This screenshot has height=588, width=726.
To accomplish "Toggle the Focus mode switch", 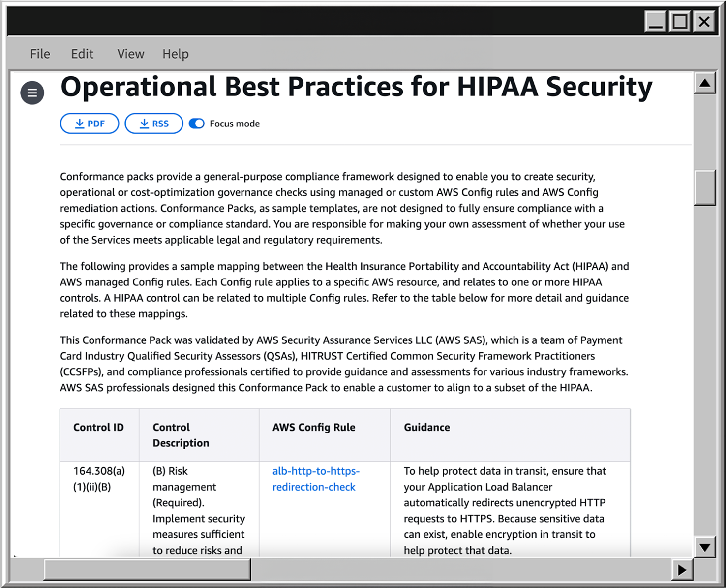I will click(196, 124).
